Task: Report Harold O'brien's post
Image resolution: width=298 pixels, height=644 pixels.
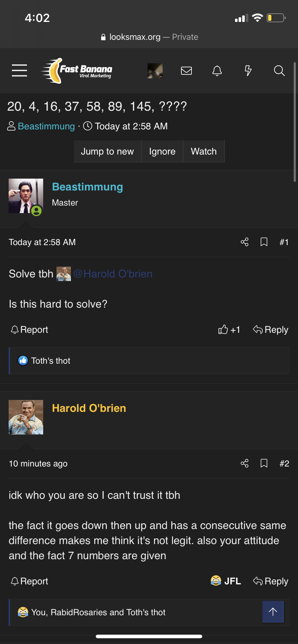Action: 30,581
